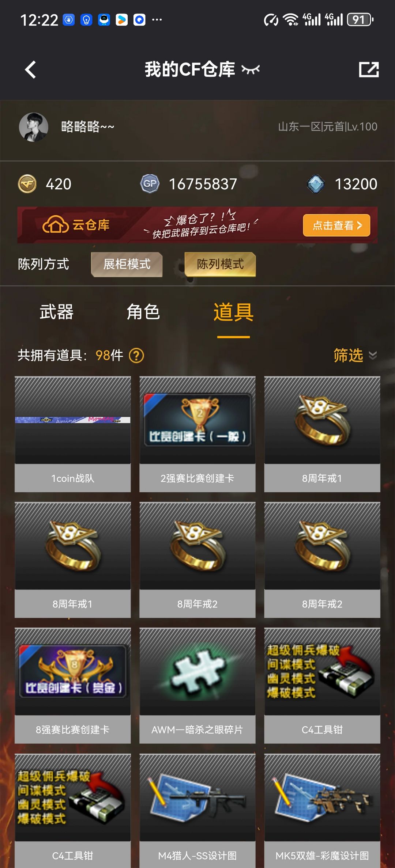Switch display to 陈列模式
The height and width of the screenshot is (868, 395).
pyautogui.click(x=220, y=264)
